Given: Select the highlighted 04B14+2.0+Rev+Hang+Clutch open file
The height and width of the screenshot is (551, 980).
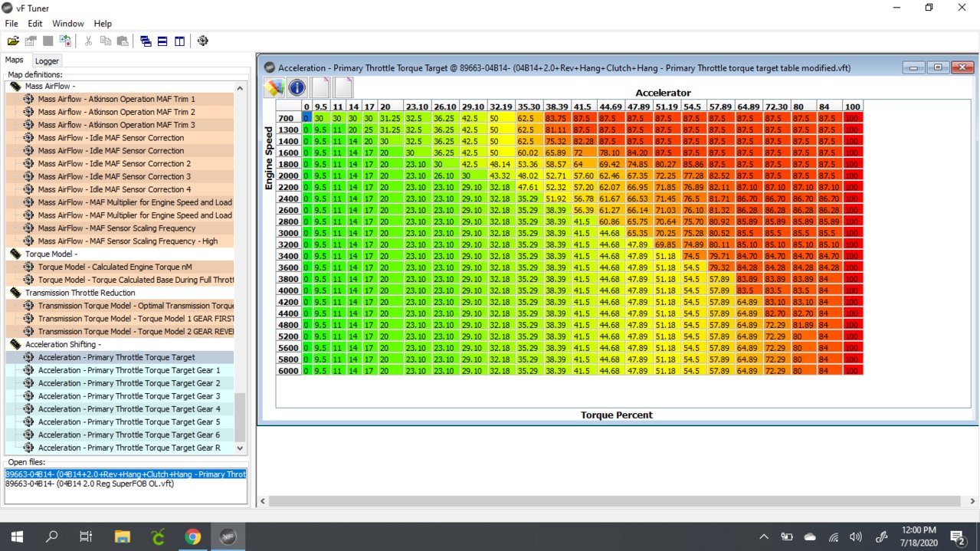Looking at the screenshot, I should tap(126, 474).
